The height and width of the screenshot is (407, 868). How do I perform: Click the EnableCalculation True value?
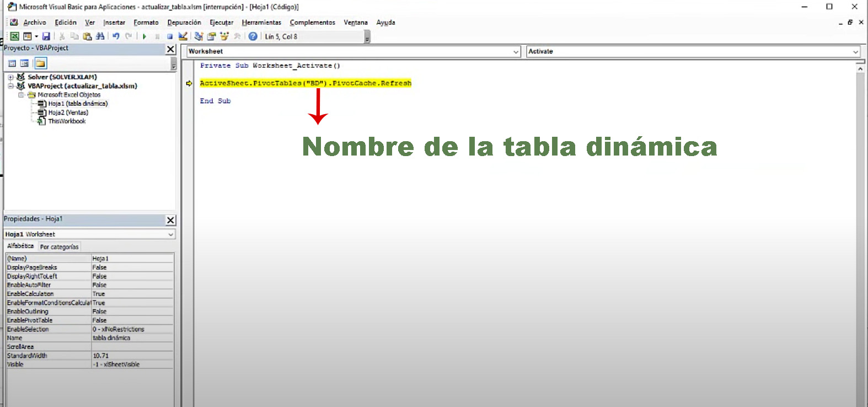[x=132, y=294]
